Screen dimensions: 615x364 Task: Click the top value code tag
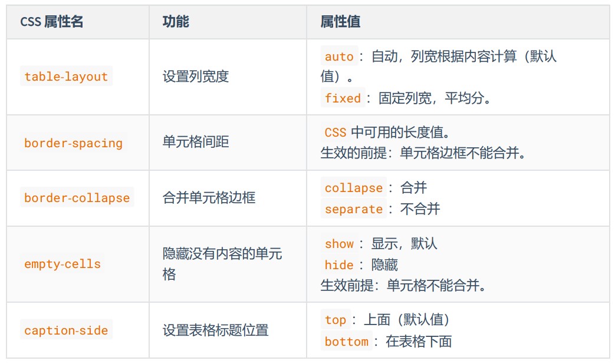336,320
